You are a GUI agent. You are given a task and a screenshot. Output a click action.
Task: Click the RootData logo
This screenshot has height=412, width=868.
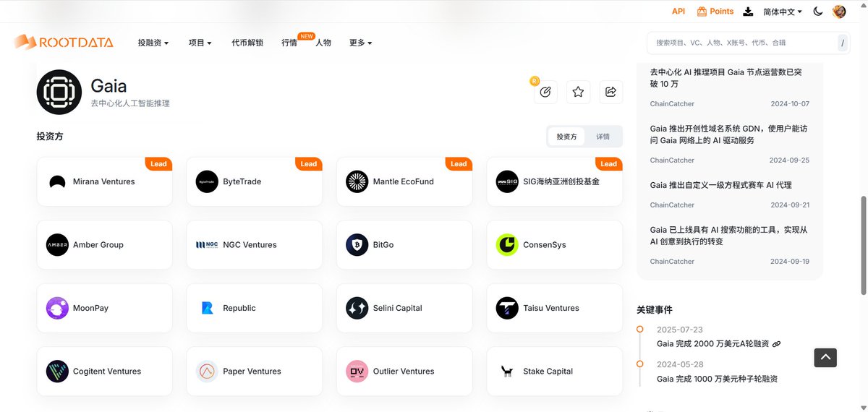coord(64,43)
